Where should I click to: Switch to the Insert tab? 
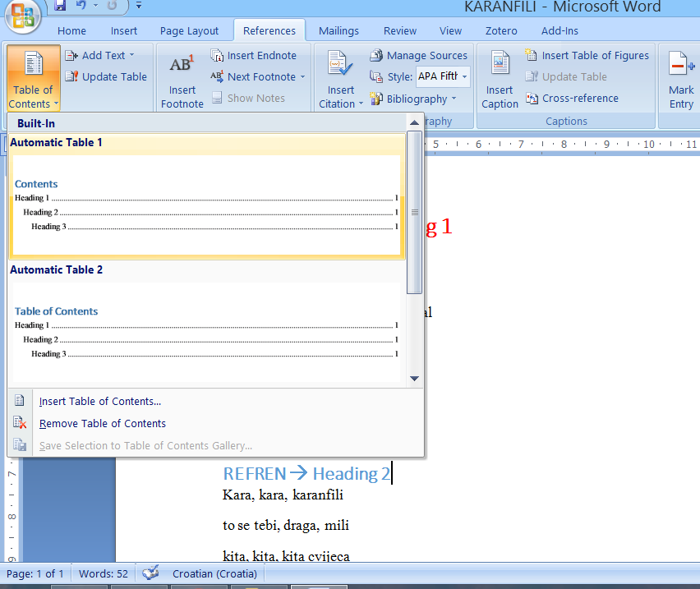click(124, 30)
